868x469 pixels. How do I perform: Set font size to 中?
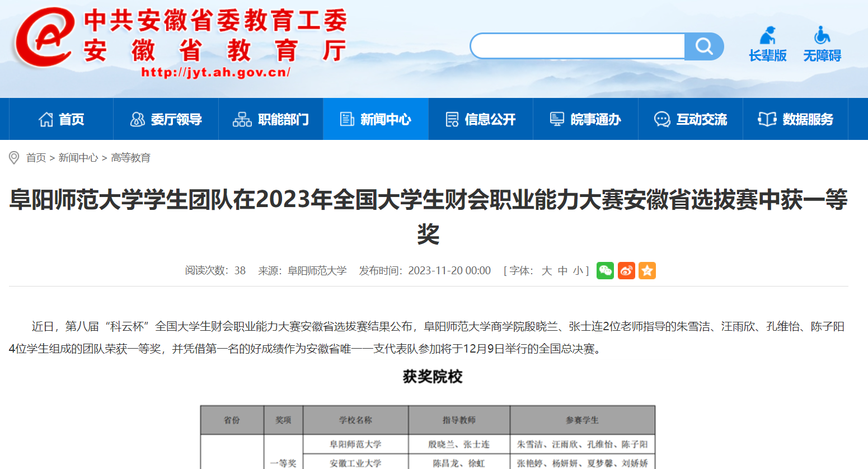point(562,271)
